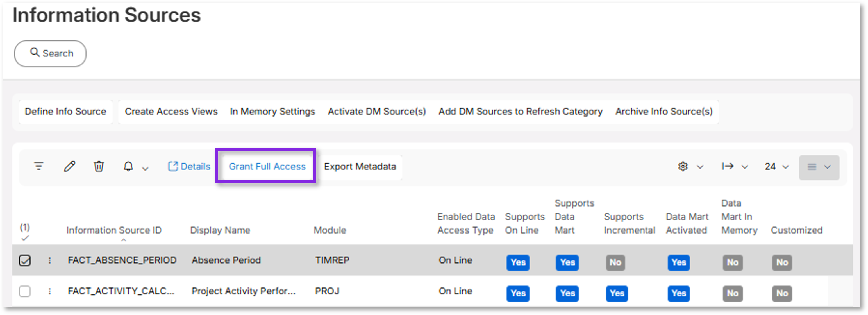
Task: Click Supports Incremental Yes badge in PROJ row
Action: coord(617,294)
